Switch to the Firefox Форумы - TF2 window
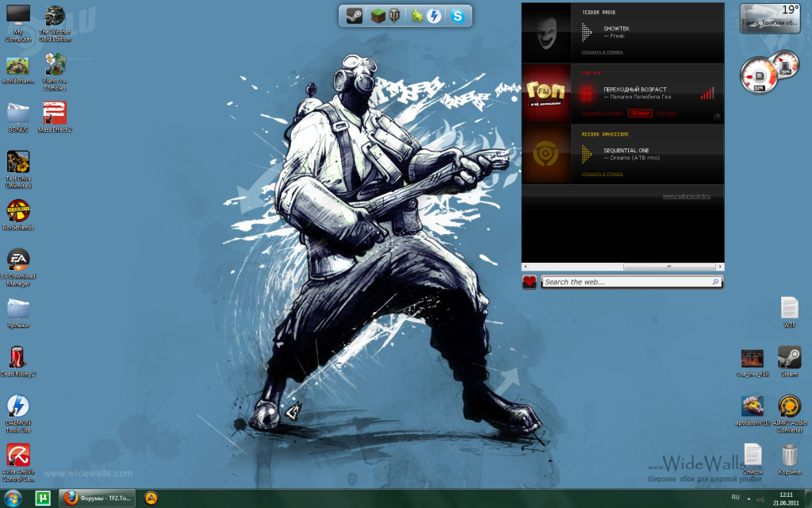Viewport: 812px width, 508px height. tap(97, 498)
